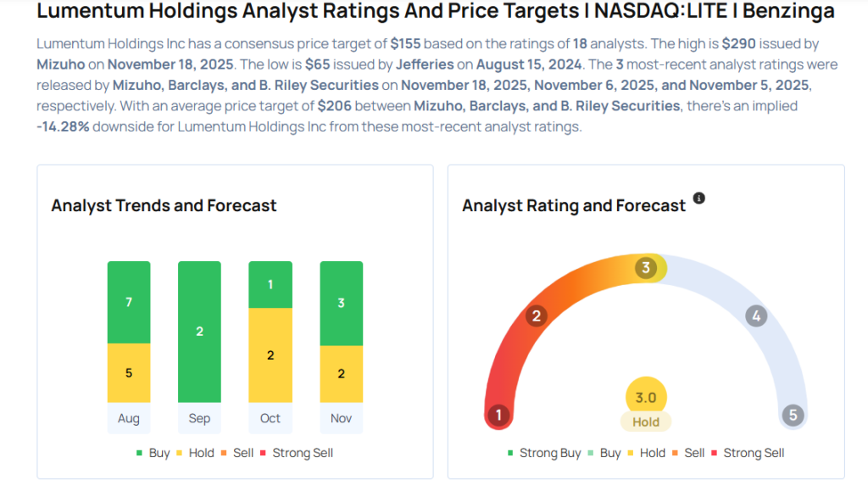868x497 pixels.
Task: Click the Nov month label
Action: pyautogui.click(x=341, y=418)
